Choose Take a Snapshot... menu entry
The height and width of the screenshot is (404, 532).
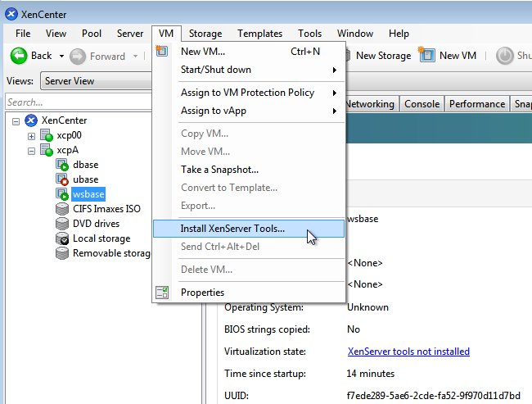point(249,169)
